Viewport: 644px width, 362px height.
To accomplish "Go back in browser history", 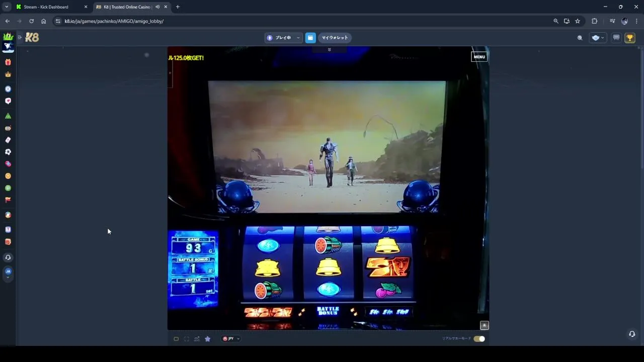I will (x=7, y=21).
